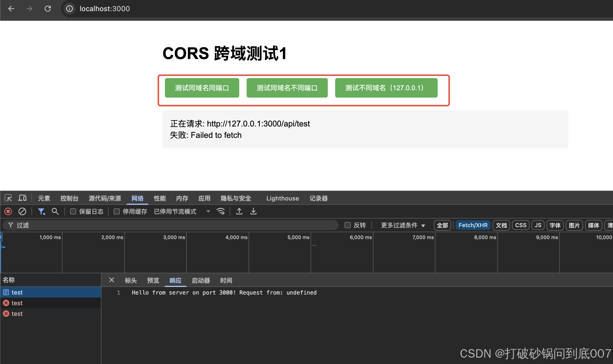
Task: Check the 停用缓存 checkbox
Action: click(x=117, y=211)
